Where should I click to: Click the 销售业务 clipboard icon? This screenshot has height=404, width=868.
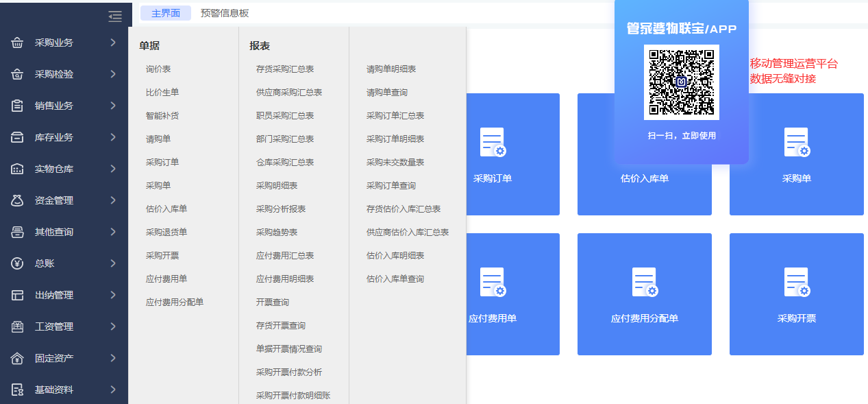point(18,106)
